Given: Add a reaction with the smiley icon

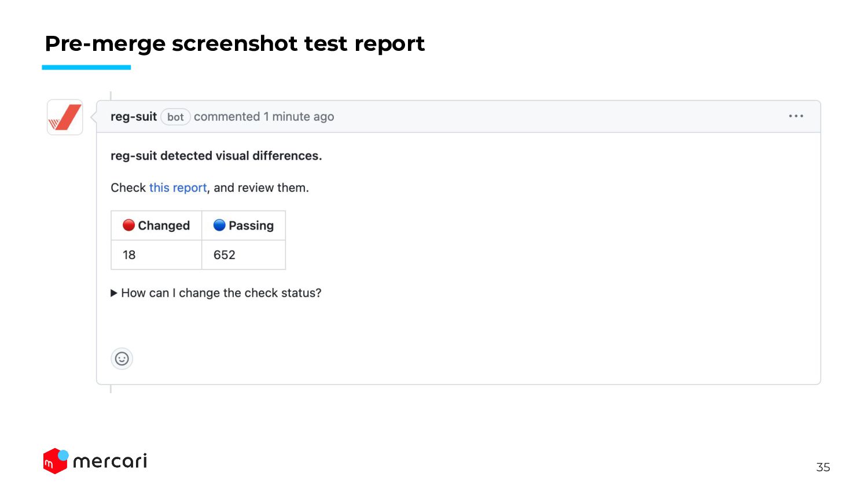Looking at the screenshot, I should tap(122, 358).
